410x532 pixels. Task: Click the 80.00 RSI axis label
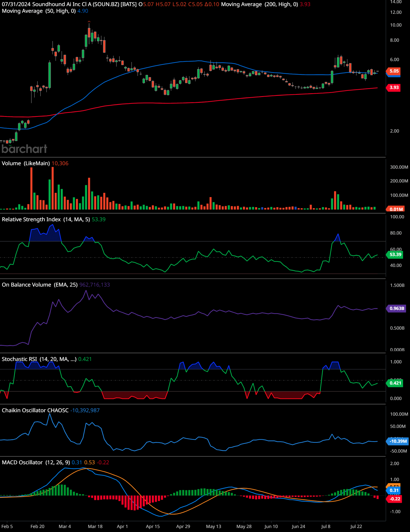(x=396, y=233)
